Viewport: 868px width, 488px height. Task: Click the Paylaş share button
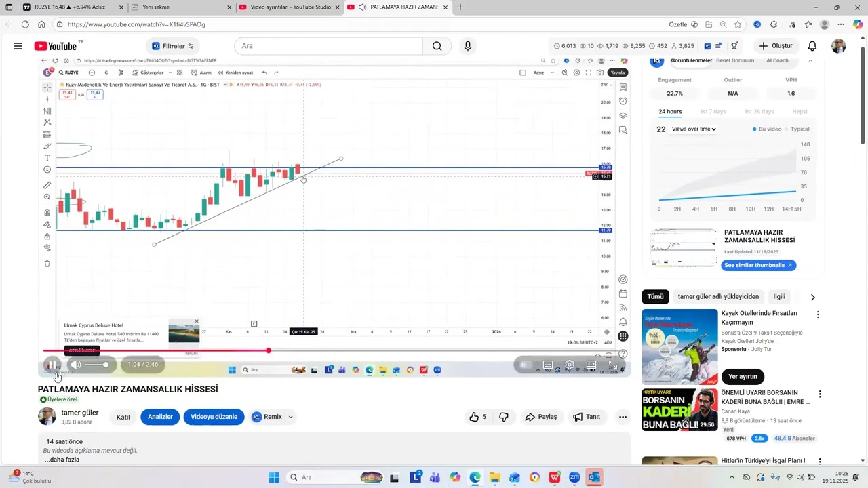tap(540, 417)
